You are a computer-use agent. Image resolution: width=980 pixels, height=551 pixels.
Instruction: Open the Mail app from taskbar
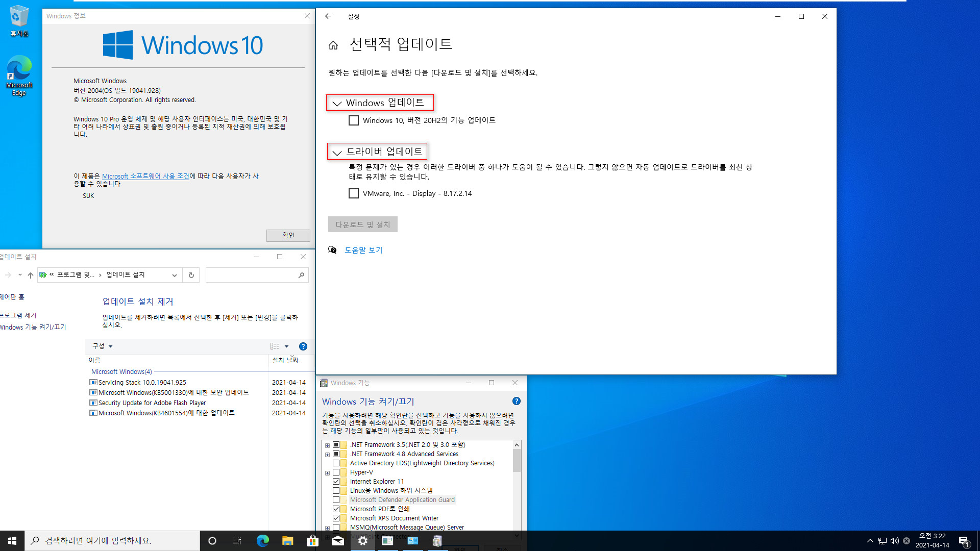[x=337, y=541]
